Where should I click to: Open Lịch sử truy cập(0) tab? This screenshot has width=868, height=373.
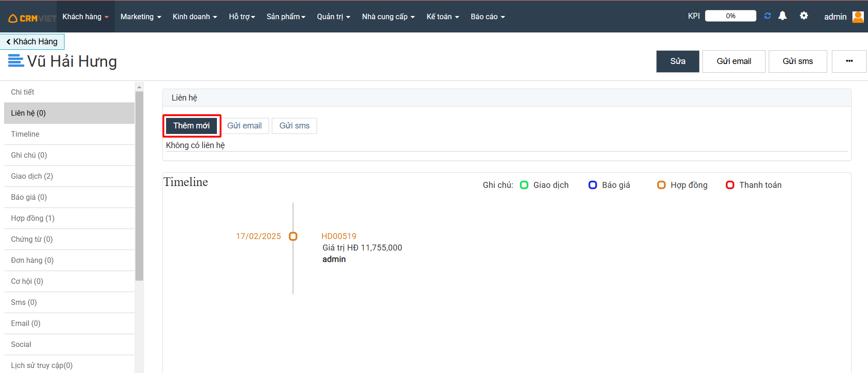pyautogui.click(x=69, y=365)
